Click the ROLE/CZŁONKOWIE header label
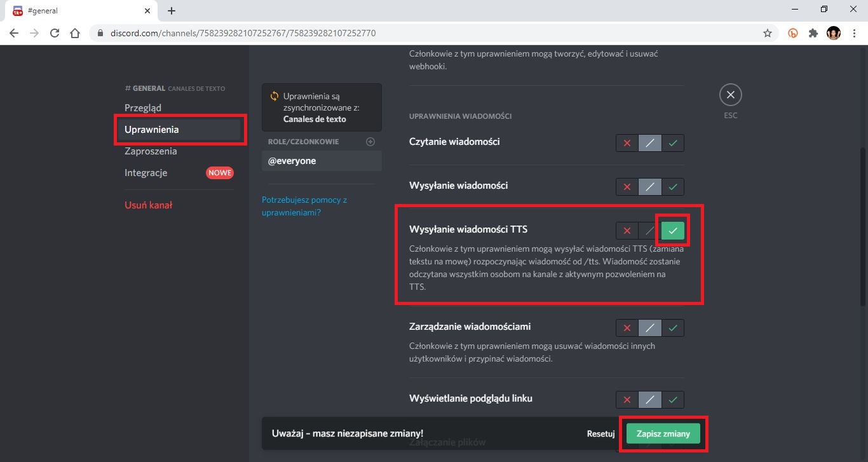The image size is (868, 462). tap(303, 142)
